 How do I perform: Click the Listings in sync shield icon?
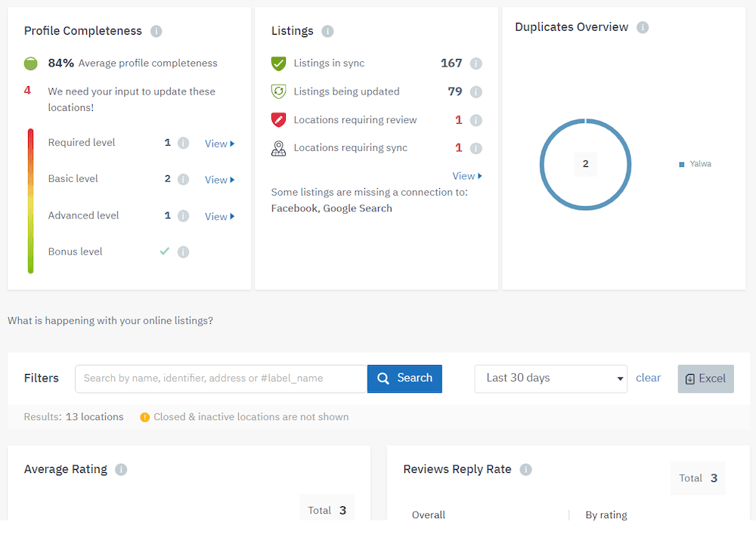coord(278,63)
